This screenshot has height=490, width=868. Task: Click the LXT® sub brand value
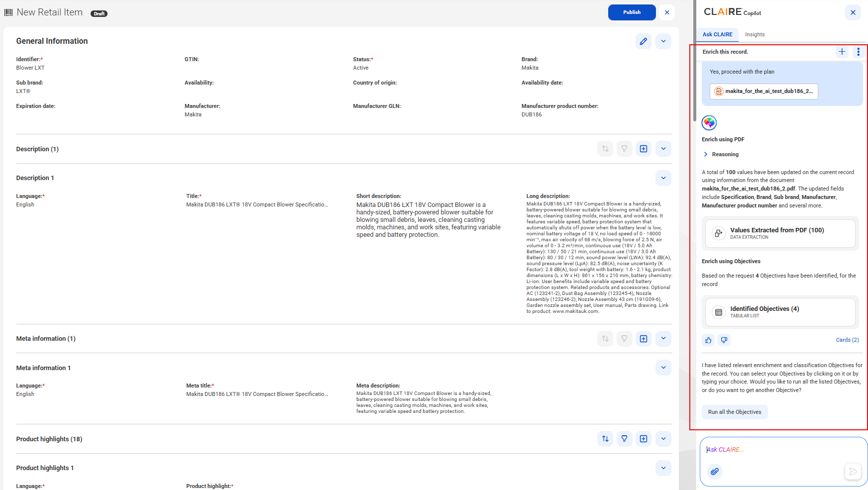pos(23,92)
